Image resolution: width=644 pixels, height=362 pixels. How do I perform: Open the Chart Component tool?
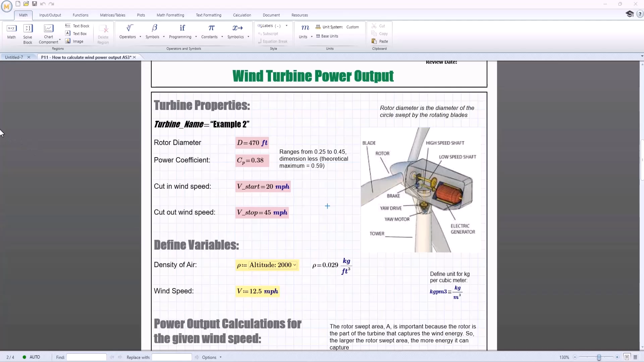49,34
